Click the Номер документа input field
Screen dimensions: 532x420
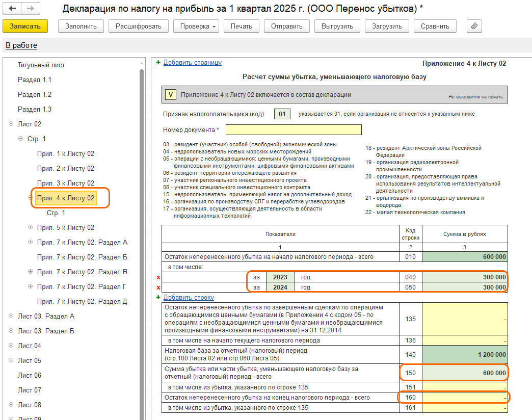294,129
